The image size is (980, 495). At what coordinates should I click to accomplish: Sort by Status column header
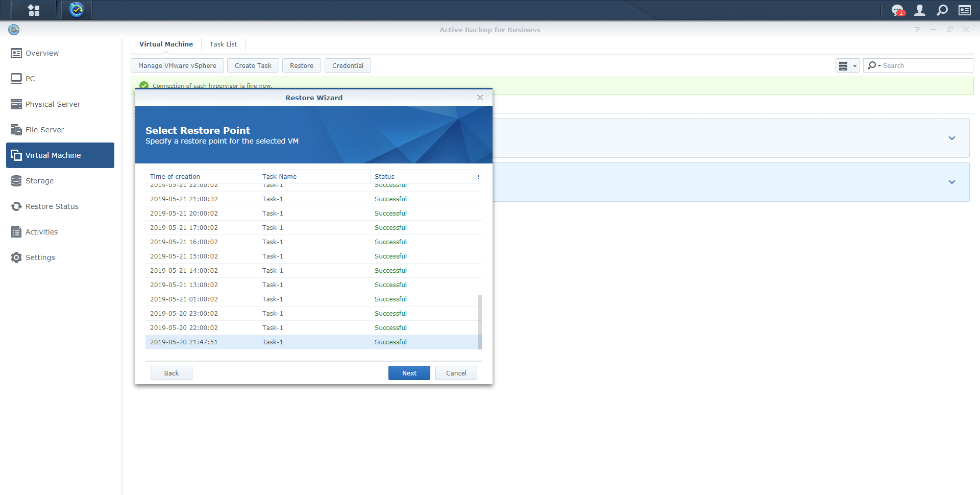point(422,177)
